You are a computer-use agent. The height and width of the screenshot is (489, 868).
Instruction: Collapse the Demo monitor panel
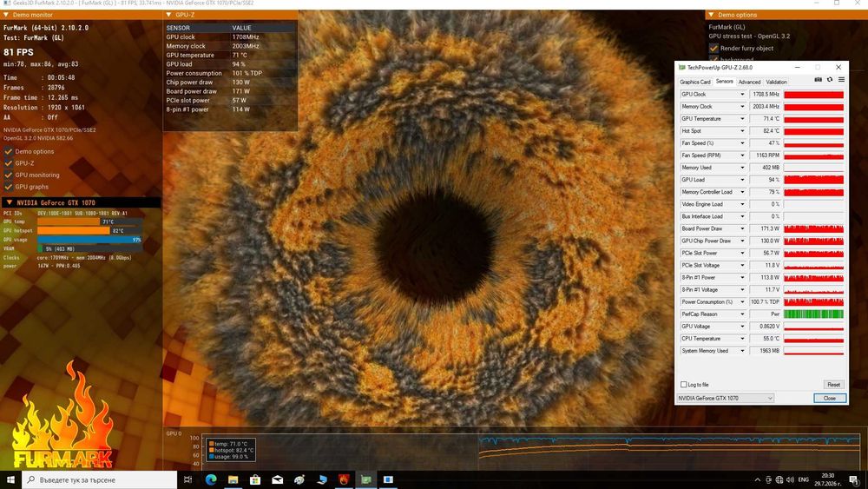point(6,15)
